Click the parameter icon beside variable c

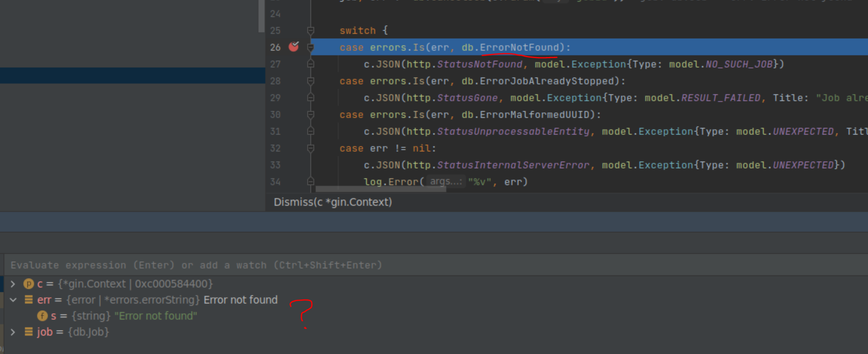[x=28, y=284]
